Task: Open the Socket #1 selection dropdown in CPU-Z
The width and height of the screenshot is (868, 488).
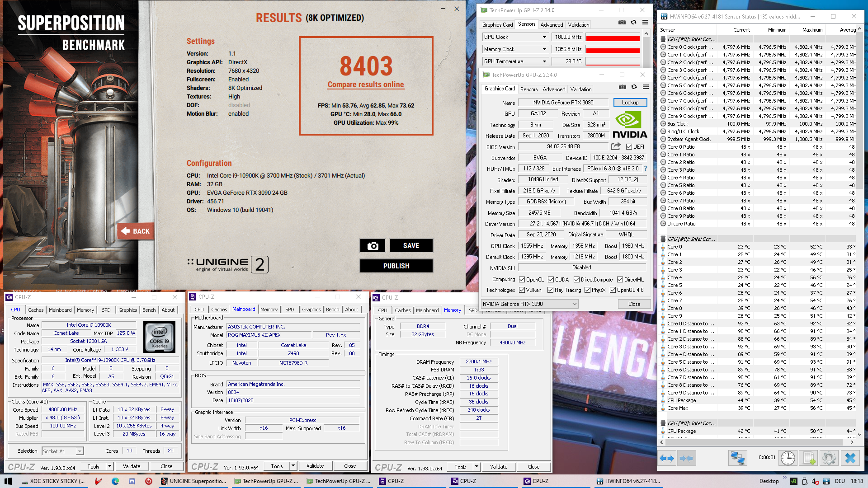Action: [x=63, y=451]
